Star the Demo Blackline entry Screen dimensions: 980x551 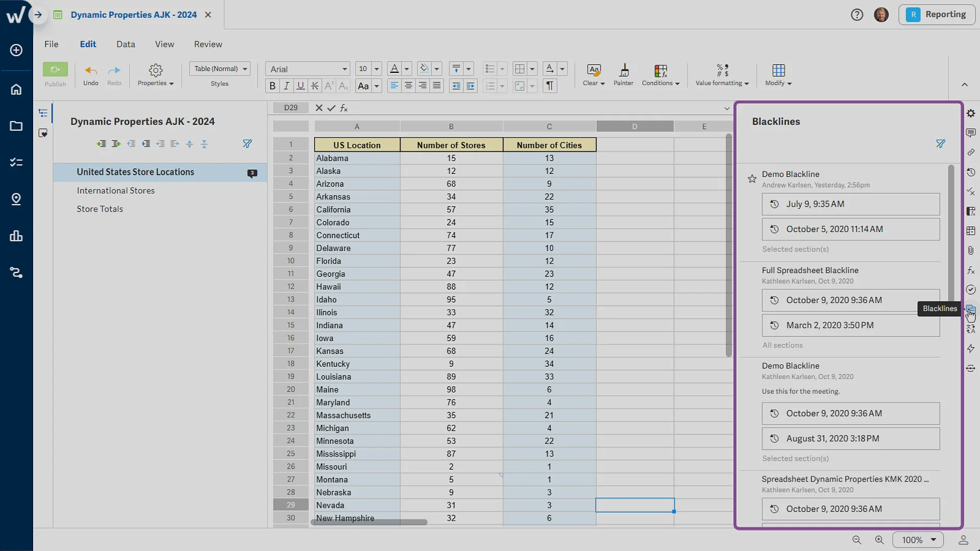pos(752,179)
